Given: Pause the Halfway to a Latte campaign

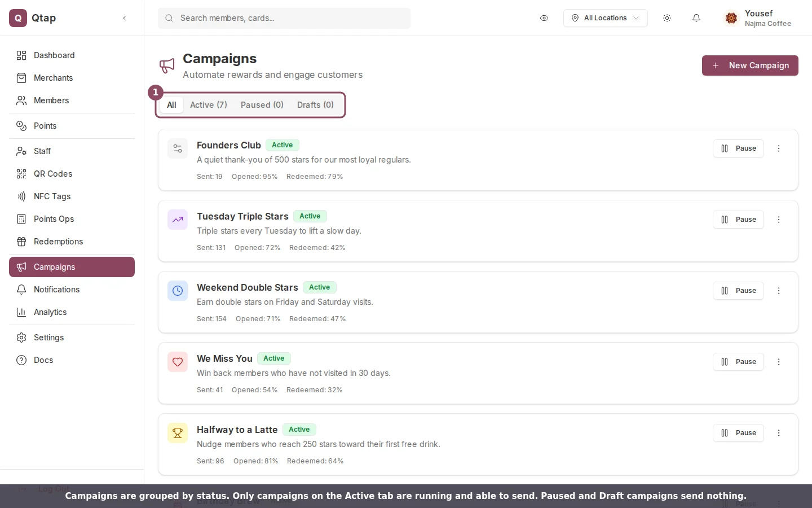Looking at the screenshot, I should (x=738, y=433).
